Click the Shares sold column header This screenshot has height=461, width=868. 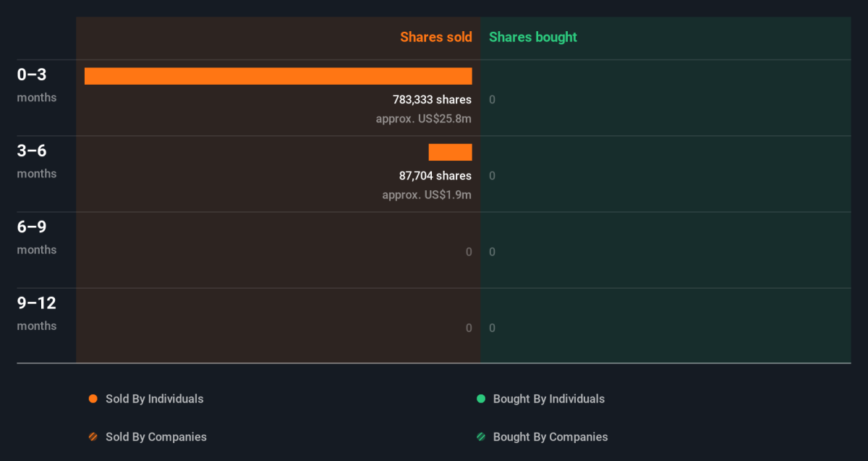point(436,37)
